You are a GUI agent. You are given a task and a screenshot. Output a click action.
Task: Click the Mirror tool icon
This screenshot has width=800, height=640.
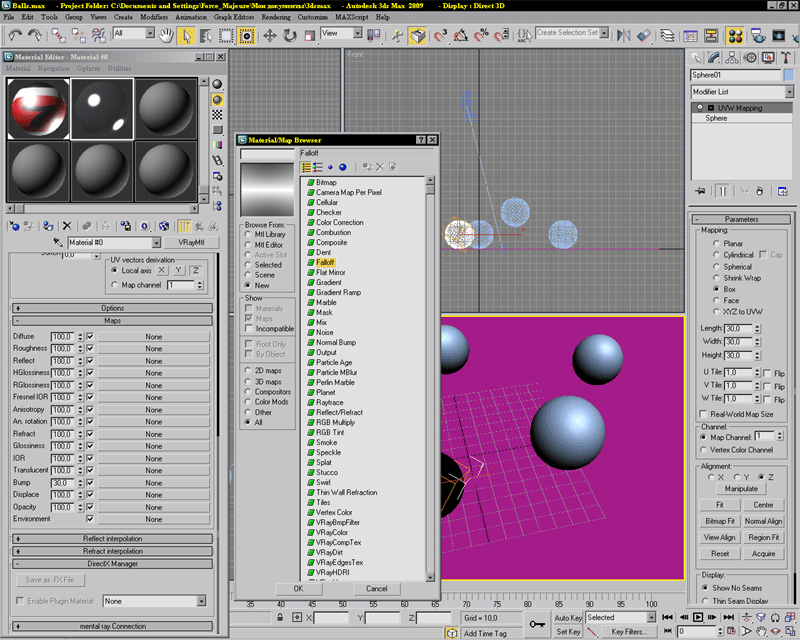pos(623,36)
